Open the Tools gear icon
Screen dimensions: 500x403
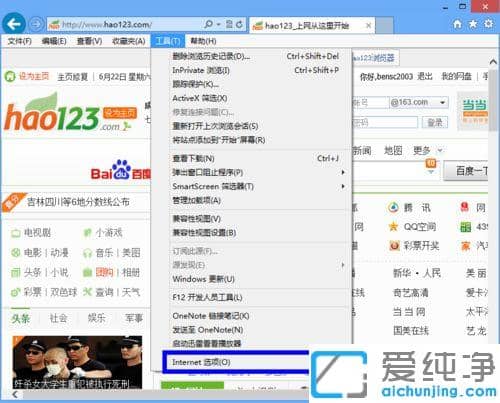tap(489, 24)
